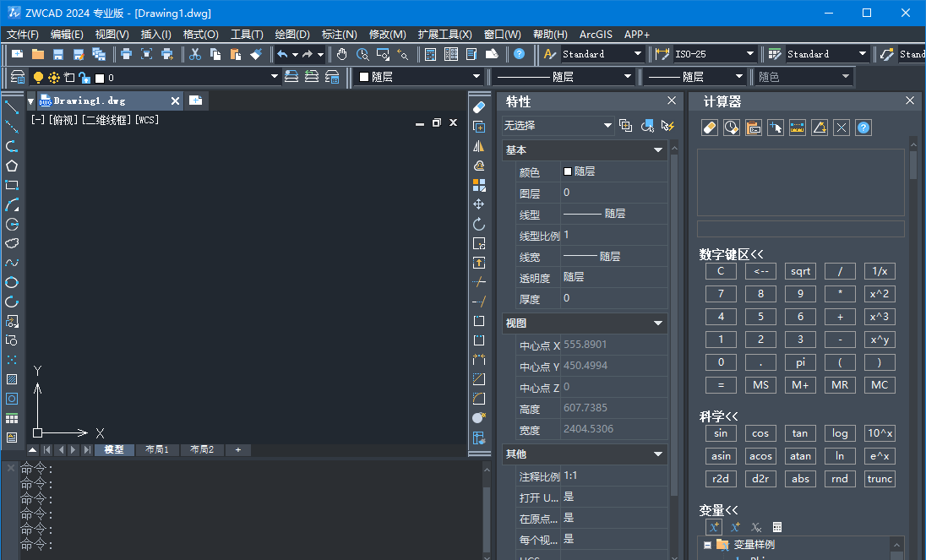Open the layer 0 dropdown list
Image resolution: width=926 pixels, height=560 pixels.
coord(274,77)
